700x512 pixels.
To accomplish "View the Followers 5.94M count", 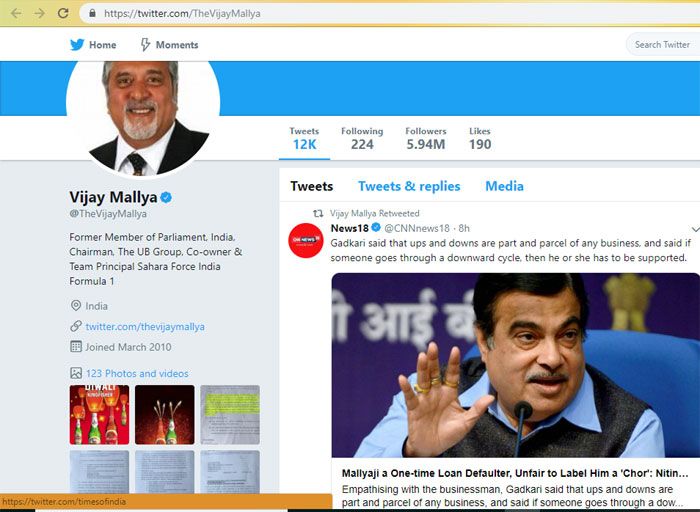I will (x=426, y=138).
